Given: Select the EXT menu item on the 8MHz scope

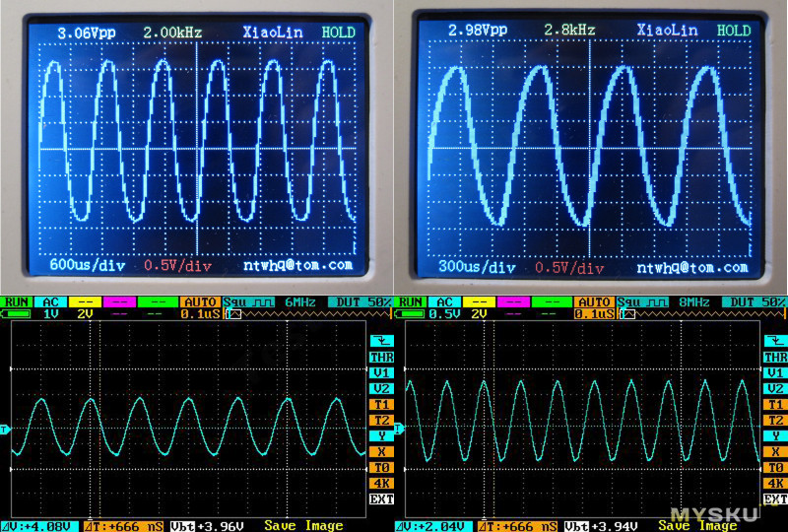Looking at the screenshot, I should (x=775, y=499).
